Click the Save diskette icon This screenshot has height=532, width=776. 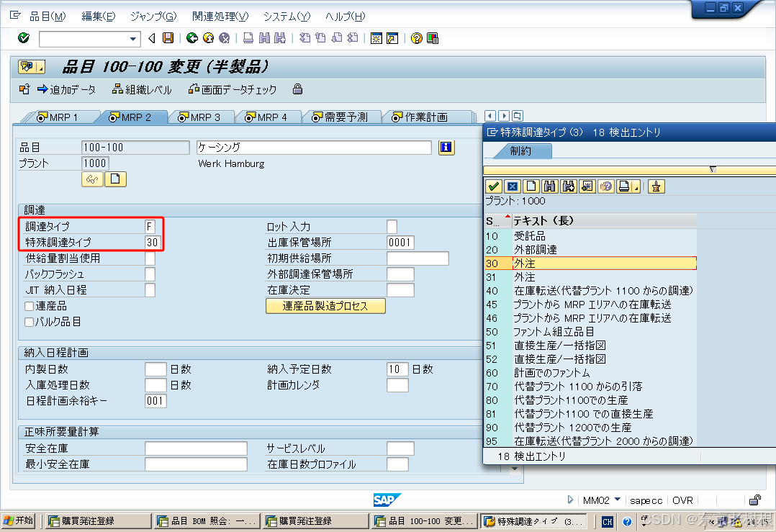pos(168,38)
